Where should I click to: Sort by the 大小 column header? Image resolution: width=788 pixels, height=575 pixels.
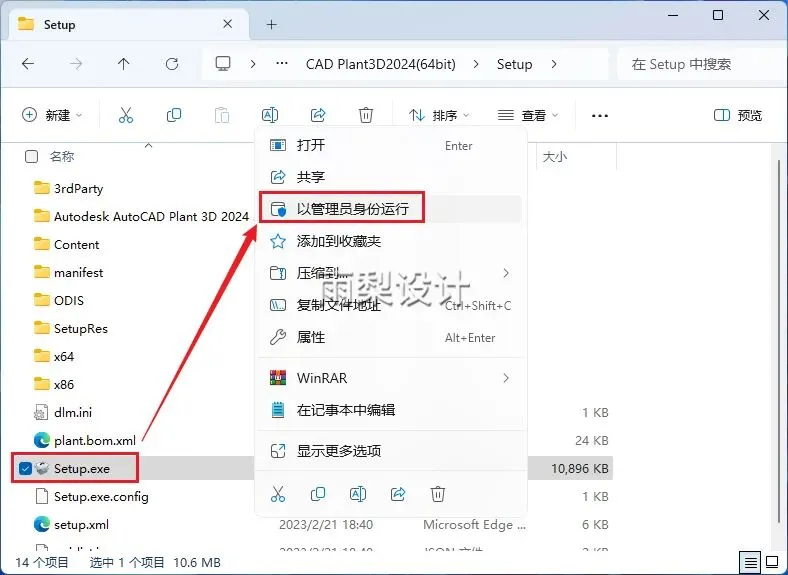pos(555,157)
